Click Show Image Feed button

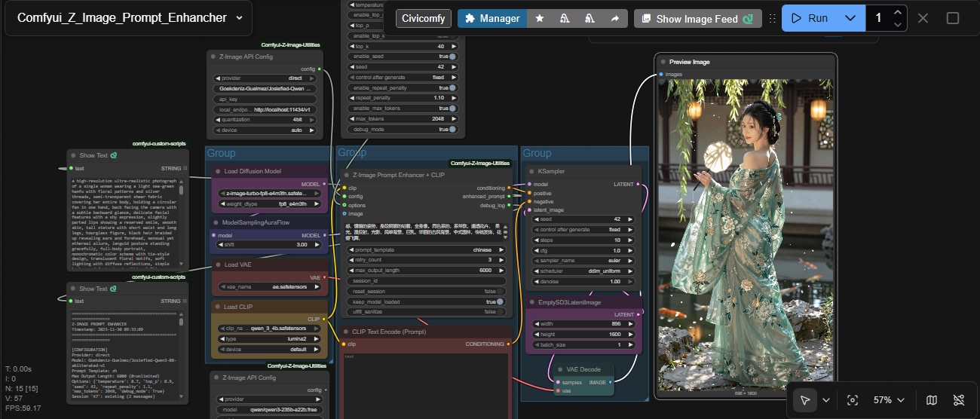(697, 18)
